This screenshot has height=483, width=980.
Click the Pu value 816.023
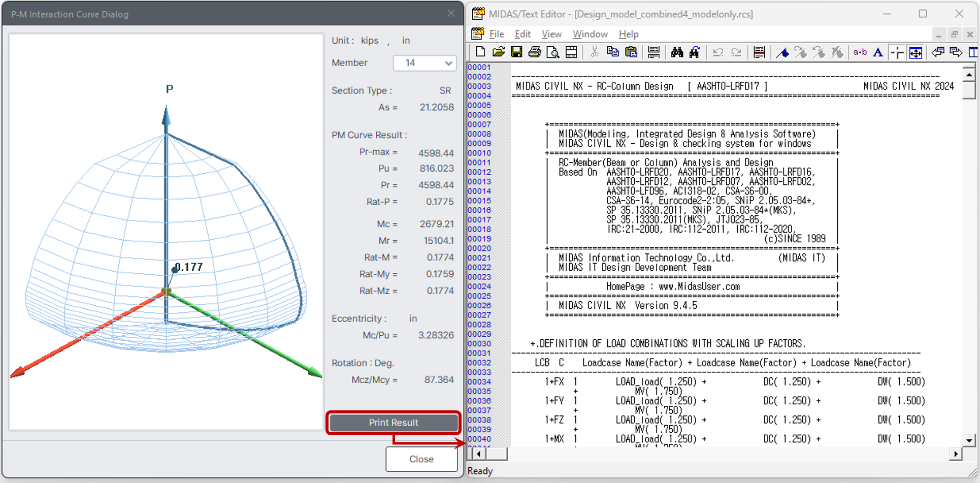(x=437, y=168)
